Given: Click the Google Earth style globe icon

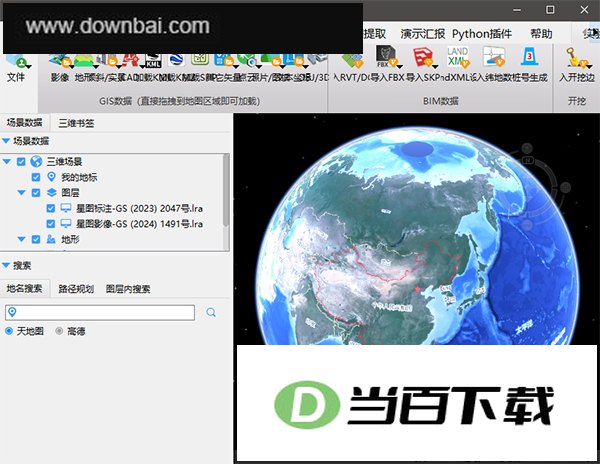Looking at the screenshot, I should click(176, 60).
